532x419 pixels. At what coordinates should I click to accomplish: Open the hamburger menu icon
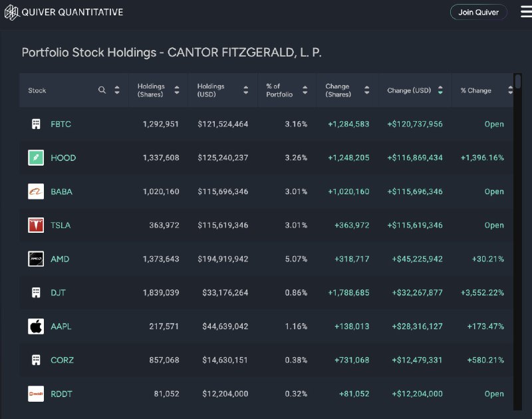click(526, 12)
